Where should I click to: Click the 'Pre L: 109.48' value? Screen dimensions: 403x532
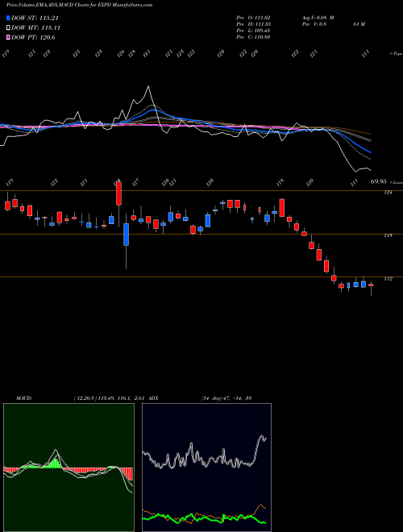(x=253, y=31)
